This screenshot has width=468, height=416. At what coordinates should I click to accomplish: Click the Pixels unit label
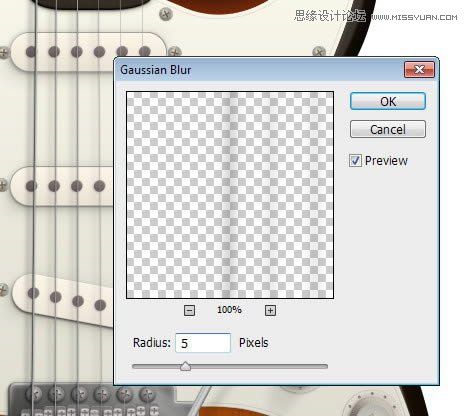[x=254, y=343]
